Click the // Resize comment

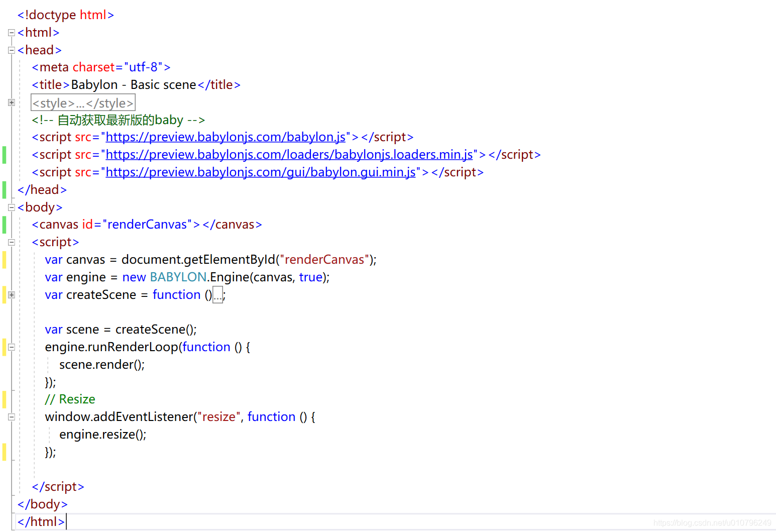(x=70, y=399)
